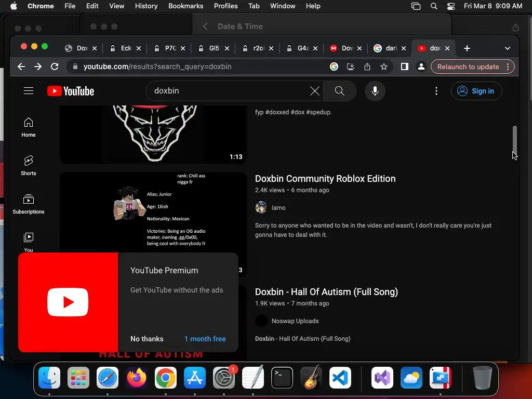Bookmark this page with the star
This screenshot has width=532, height=399.
pos(384,67)
